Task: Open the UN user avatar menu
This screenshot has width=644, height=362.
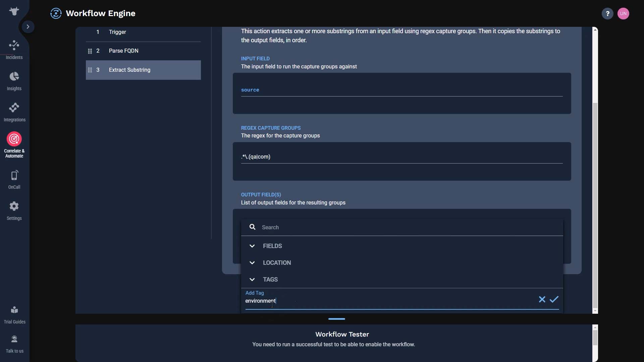Action: pos(623,14)
